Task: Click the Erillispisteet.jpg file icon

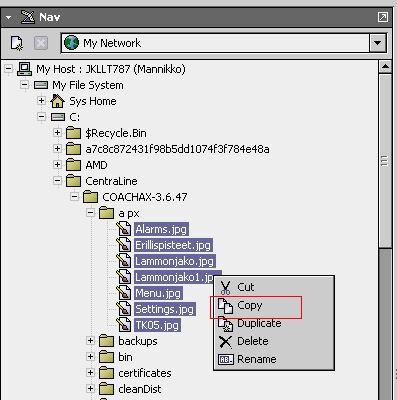Action: pyautogui.click(x=124, y=245)
